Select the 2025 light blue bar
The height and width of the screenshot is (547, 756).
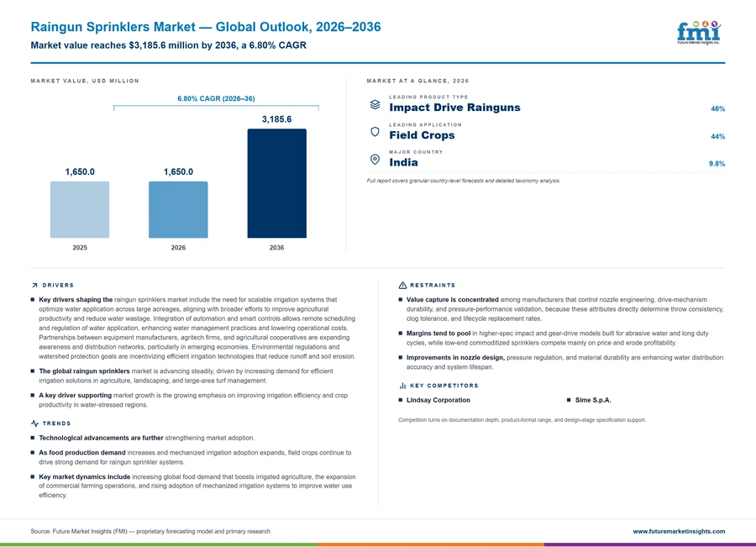click(x=80, y=210)
